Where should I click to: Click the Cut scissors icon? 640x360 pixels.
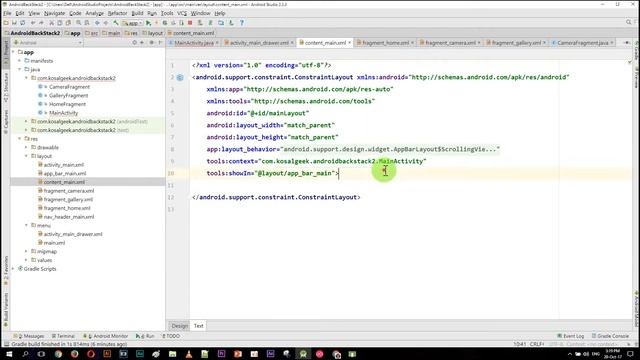pyautogui.click(x=51, y=23)
